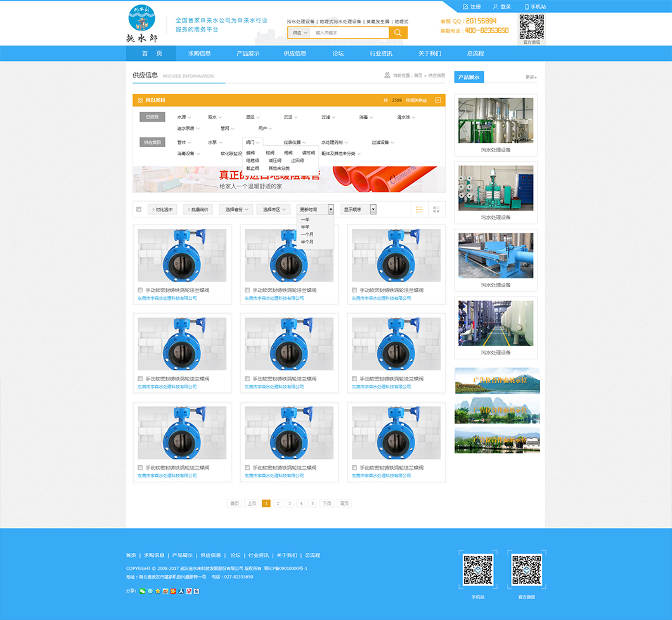This screenshot has width=672, height=620.
Task: Choose 球阀 in the valve submenu
Action: (270, 153)
